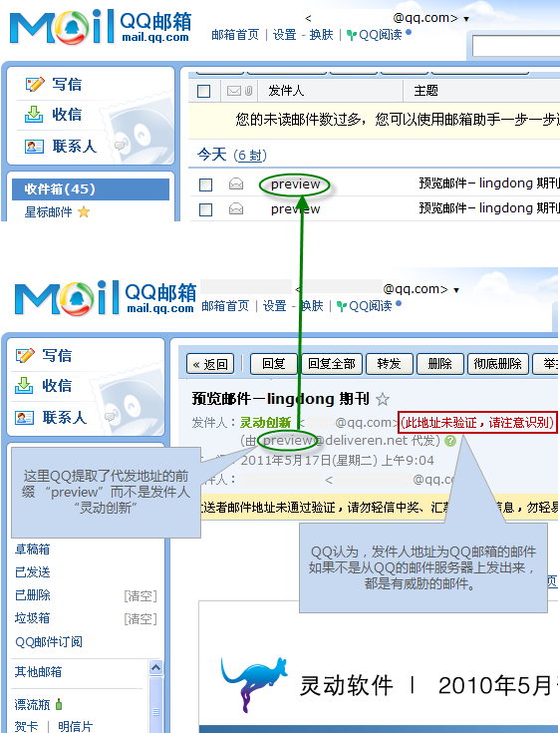Open QQ阅读 in message reading view

click(x=370, y=306)
